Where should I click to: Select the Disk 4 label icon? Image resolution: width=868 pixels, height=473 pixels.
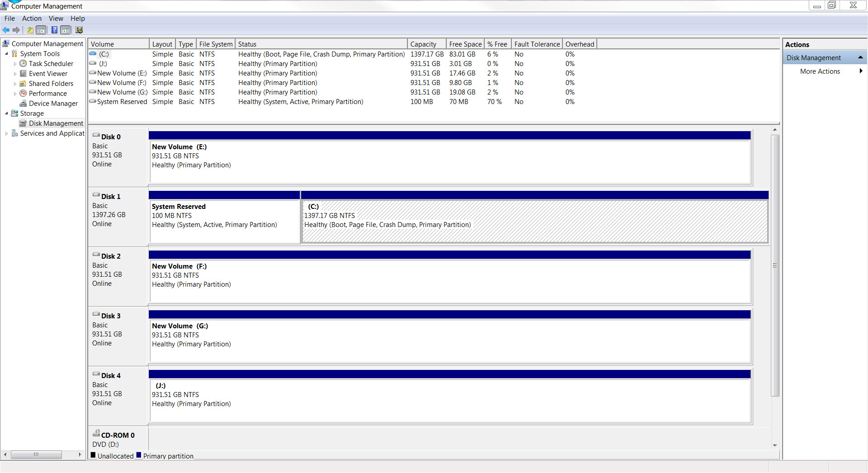coord(96,374)
